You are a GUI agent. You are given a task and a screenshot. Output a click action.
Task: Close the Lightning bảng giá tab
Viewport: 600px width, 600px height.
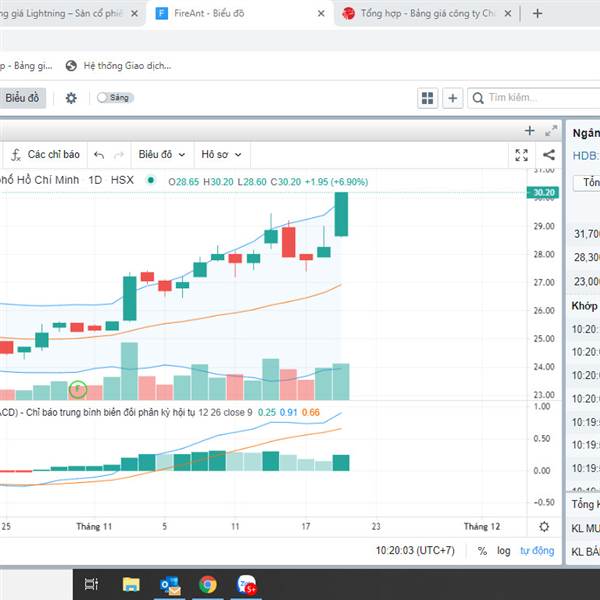click(x=134, y=14)
